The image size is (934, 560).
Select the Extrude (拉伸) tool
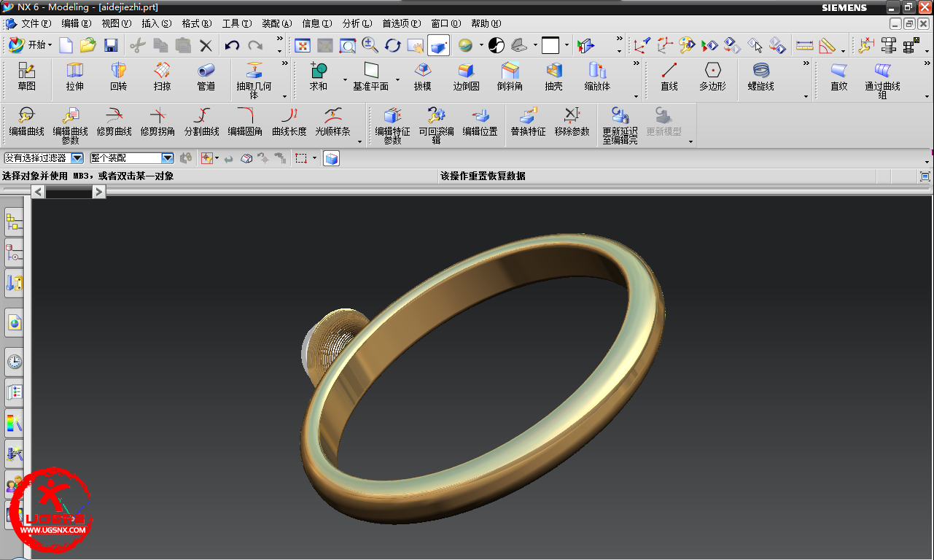click(74, 77)
